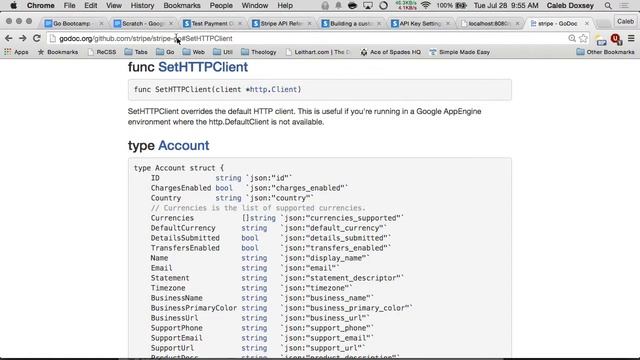Open the Leithart.com bookmark

point(318,52)
